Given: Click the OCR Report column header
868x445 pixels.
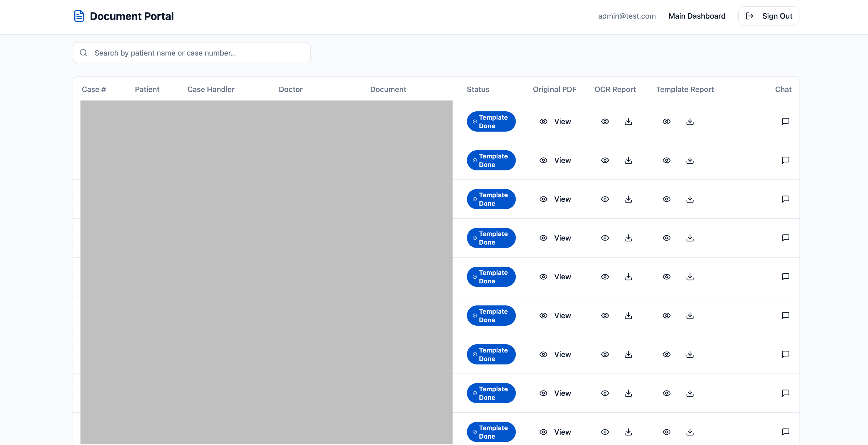Looking at the screenshot, I should (x=615, y=89).
